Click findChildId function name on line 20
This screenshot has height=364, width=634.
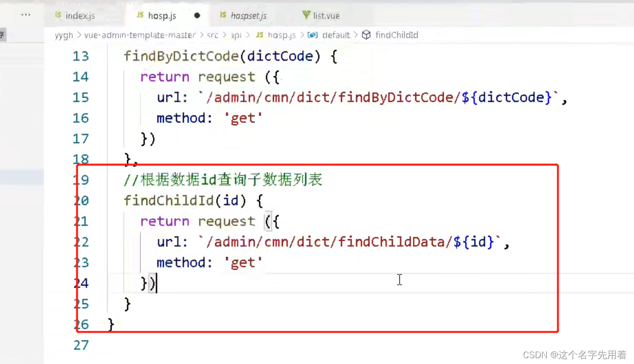[x=169, y=201]
